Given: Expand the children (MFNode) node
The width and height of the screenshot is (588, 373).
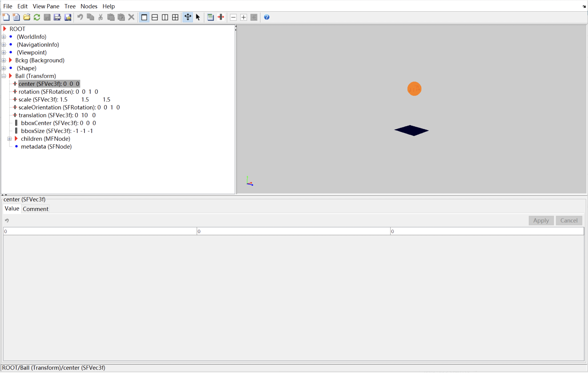Looking at the screenshot, I should pos(10,139).
